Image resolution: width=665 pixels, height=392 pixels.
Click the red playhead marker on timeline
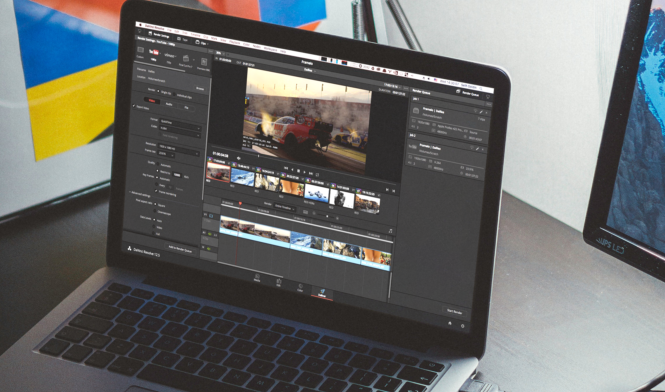[240, 203]
